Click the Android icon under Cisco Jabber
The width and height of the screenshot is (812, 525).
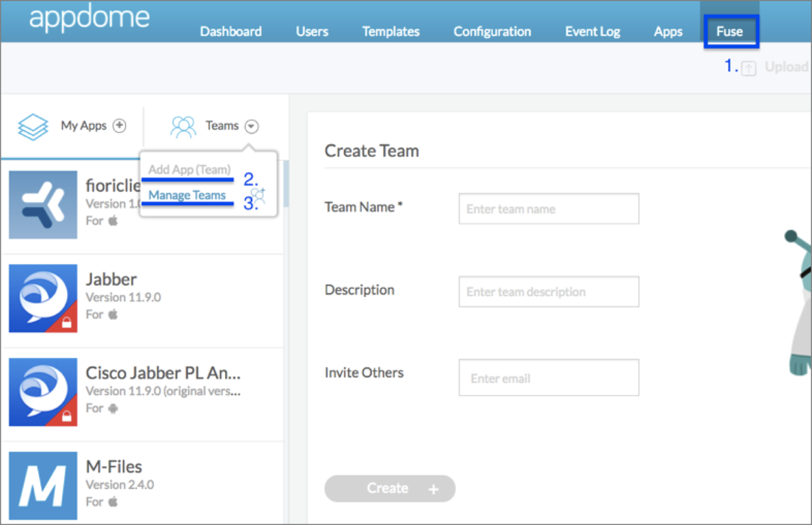pos(113,408)
